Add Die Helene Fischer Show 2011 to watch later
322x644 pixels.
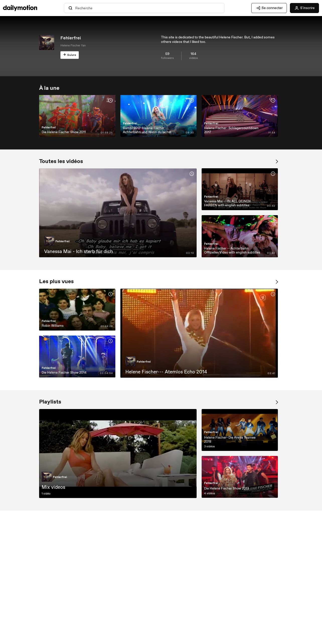(x=110, y=100)
